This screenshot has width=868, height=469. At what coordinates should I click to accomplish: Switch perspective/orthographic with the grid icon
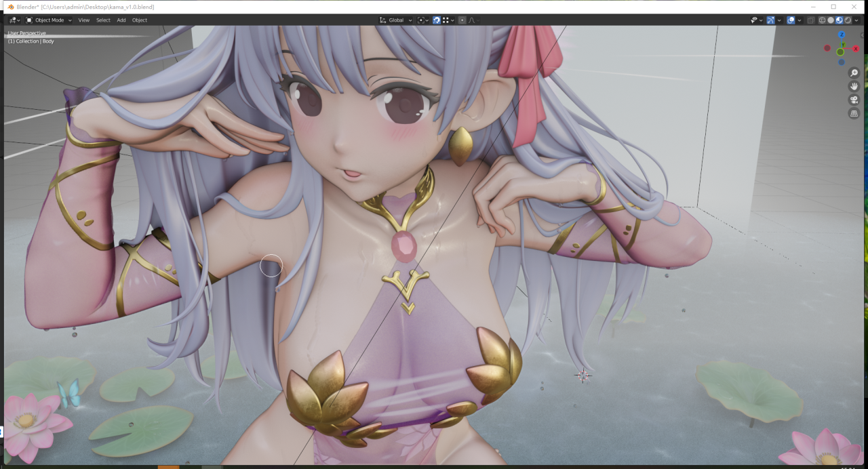(x=854, y=113)
